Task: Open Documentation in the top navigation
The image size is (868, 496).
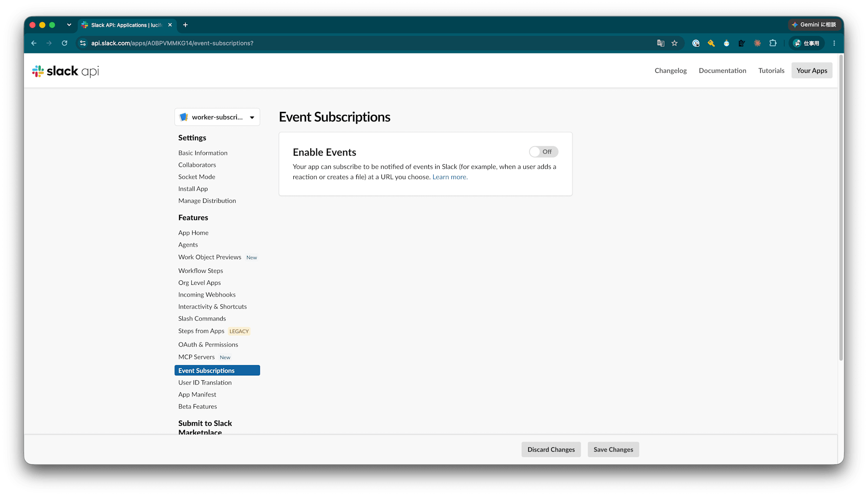Action: (x=723, y=71)
